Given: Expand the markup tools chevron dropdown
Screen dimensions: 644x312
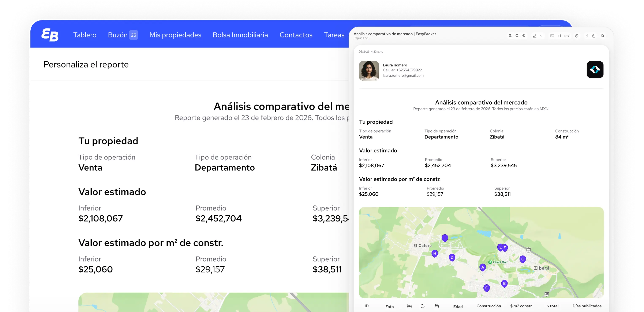Looking at the screenshot, I should click(x=541, y=36).
